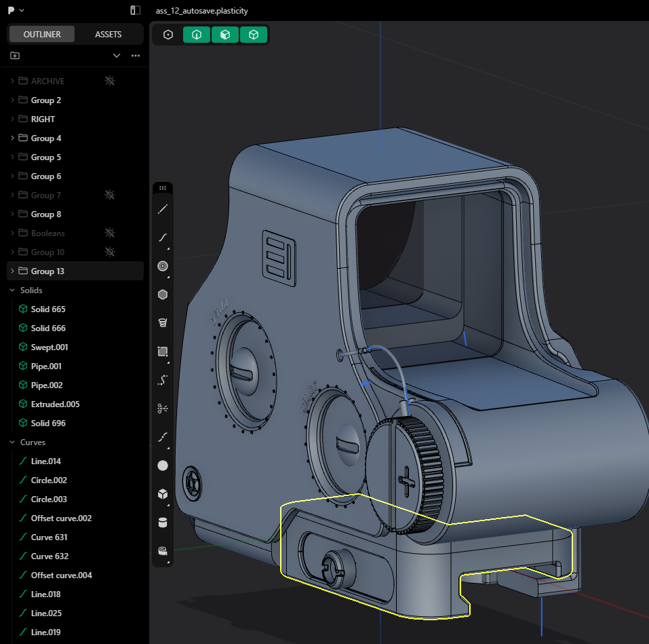649x644 pixels.
Task: Click the curve icon beside Line.014
Action: coord(23,461)
